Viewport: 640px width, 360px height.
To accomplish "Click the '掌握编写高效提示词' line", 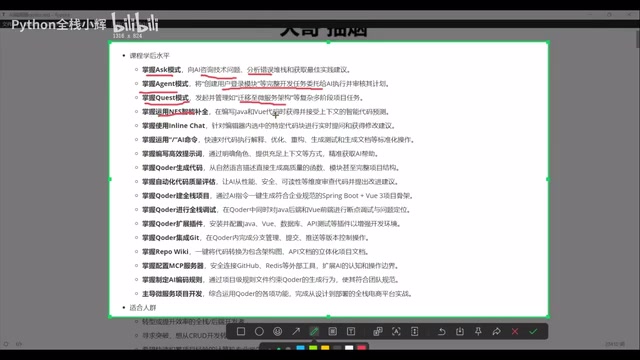I will coord(261,153).
